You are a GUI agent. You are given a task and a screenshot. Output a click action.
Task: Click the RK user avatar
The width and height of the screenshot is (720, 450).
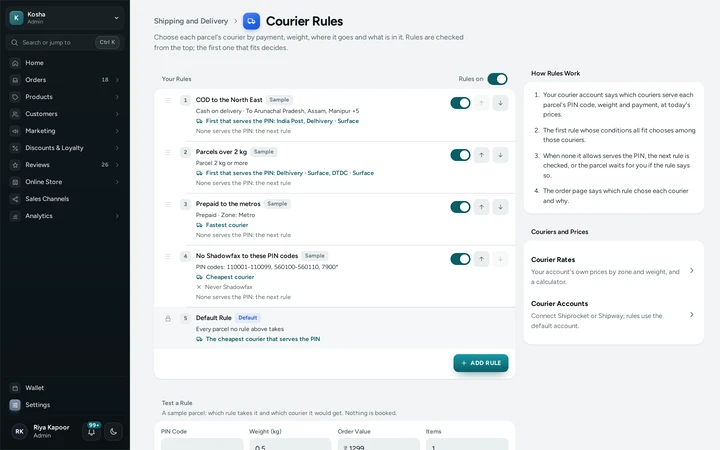[x=19, y=431]
